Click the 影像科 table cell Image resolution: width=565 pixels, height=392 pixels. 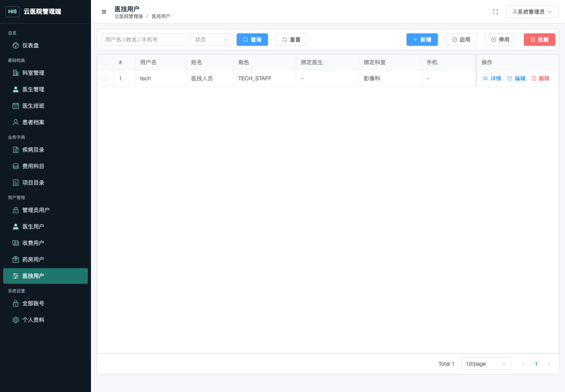point(390,78)
